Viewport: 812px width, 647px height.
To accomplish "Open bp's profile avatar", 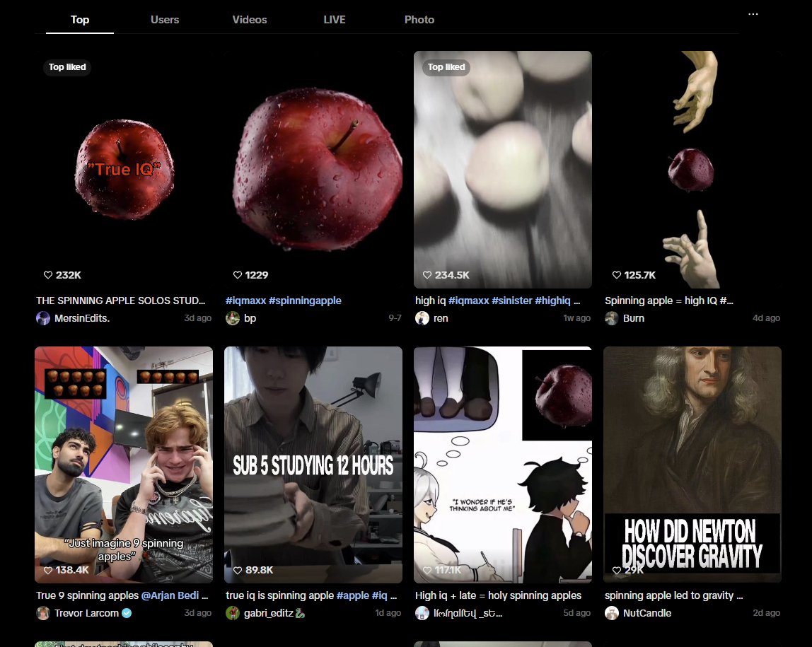I will point(233,318).
